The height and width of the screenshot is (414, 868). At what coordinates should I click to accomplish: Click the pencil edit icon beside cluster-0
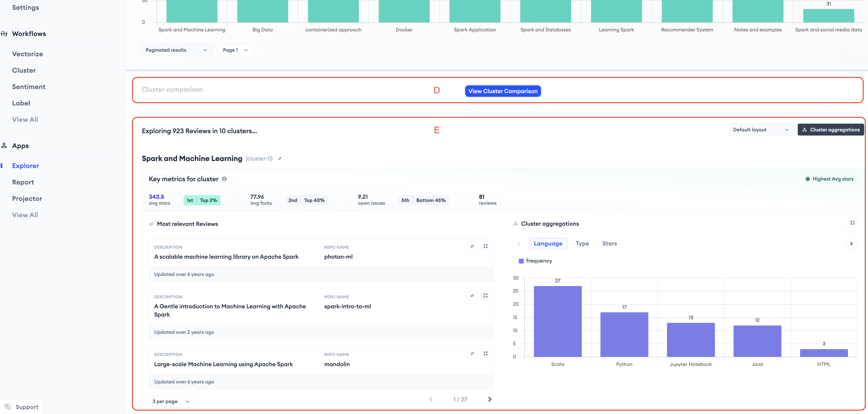pos(280,158)
